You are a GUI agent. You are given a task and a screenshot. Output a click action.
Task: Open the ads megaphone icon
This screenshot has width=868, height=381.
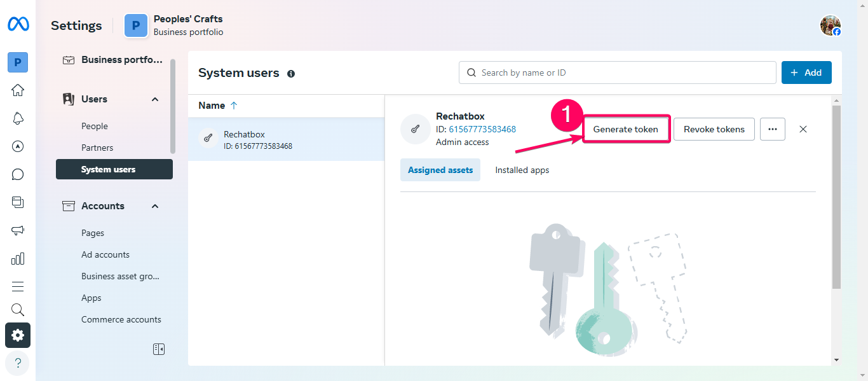click(18, 230)
